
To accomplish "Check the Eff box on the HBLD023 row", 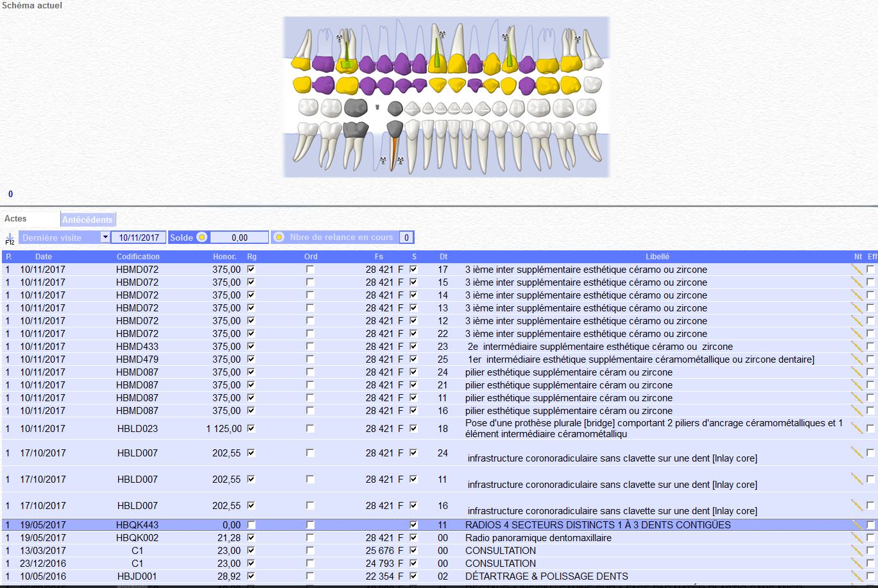I will (870, 428).
